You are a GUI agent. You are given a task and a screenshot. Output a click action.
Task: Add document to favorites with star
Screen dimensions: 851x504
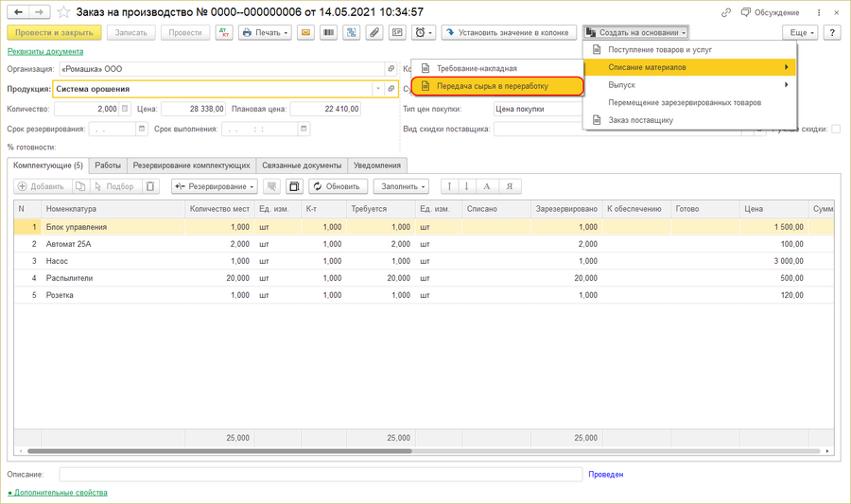tap(63, 12)
